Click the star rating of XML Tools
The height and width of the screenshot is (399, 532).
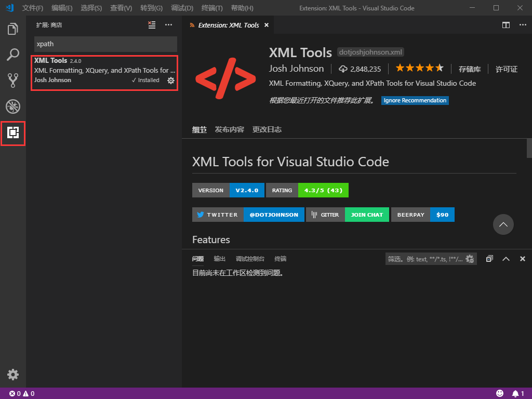coord(420,68)
